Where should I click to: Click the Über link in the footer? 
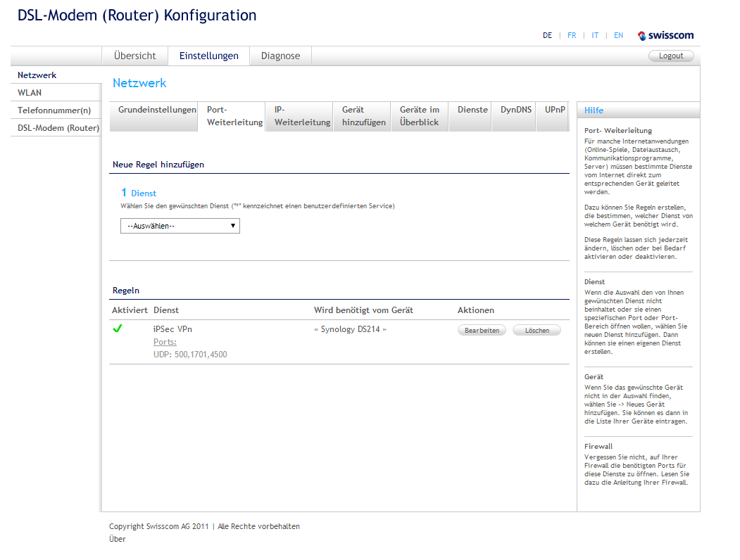[118, 539]
